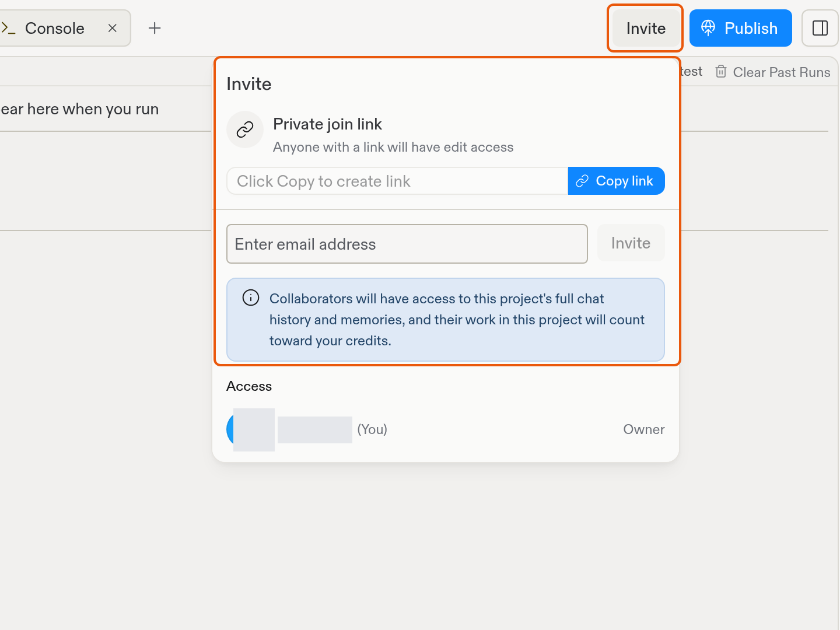
Task: Focus the Enter email address field
Action: pyautogui.click(x=407, y=244)
